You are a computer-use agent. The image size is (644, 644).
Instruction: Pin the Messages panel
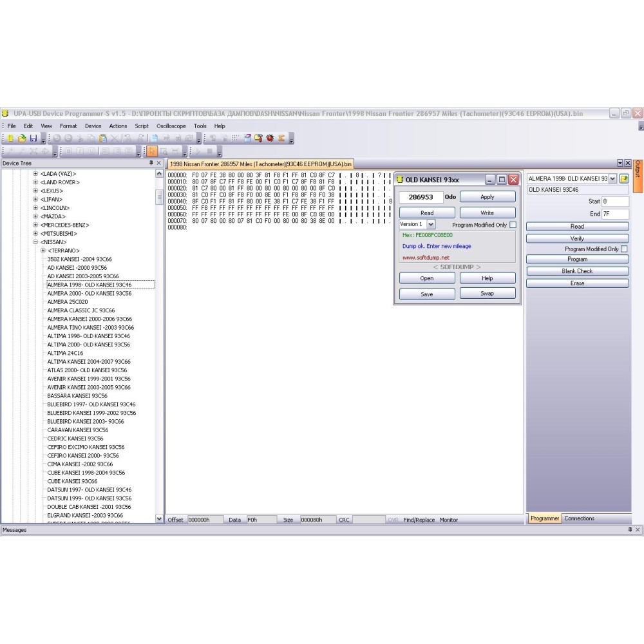[x=630, y=530]
